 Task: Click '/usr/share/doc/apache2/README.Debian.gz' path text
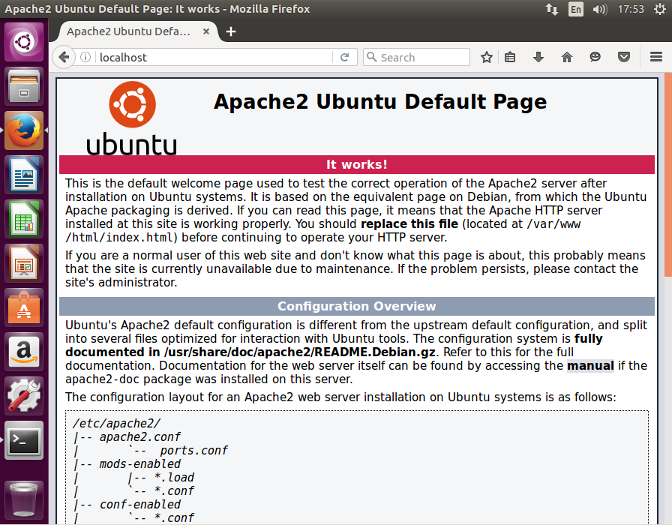click(300, 352)
